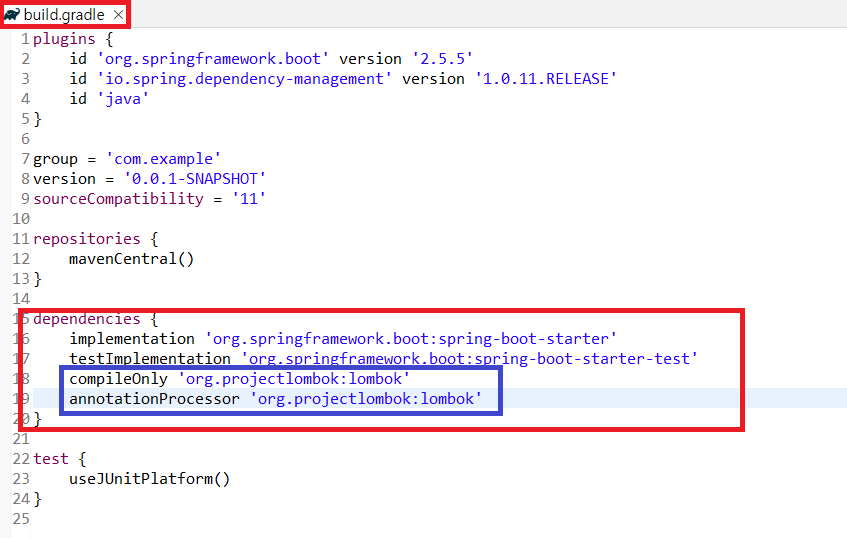Click 'spring-boot-starter-test' dependency string
Image resolution: width=847 pixels, height=538 pixels.
(x=469, y=359)
